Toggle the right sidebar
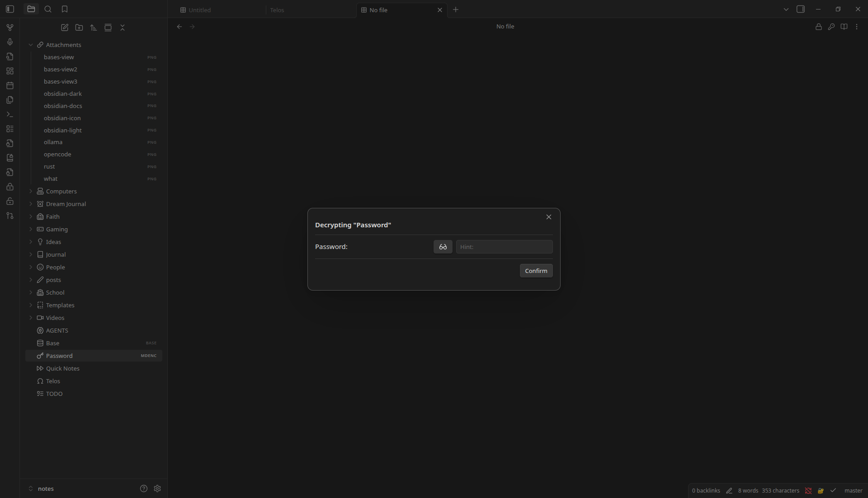 801,9
